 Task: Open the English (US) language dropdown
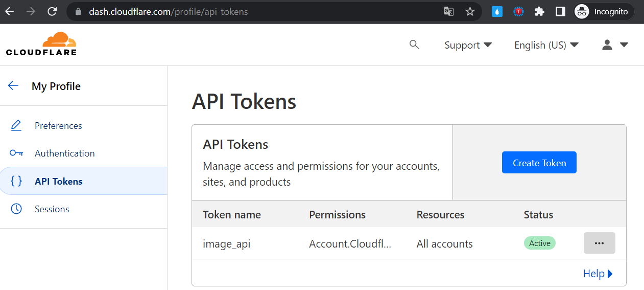[x=546, y=45]
